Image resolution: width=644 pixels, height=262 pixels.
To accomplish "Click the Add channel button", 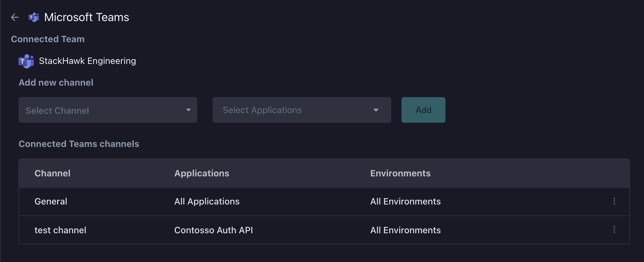I will tap(423, 110).
